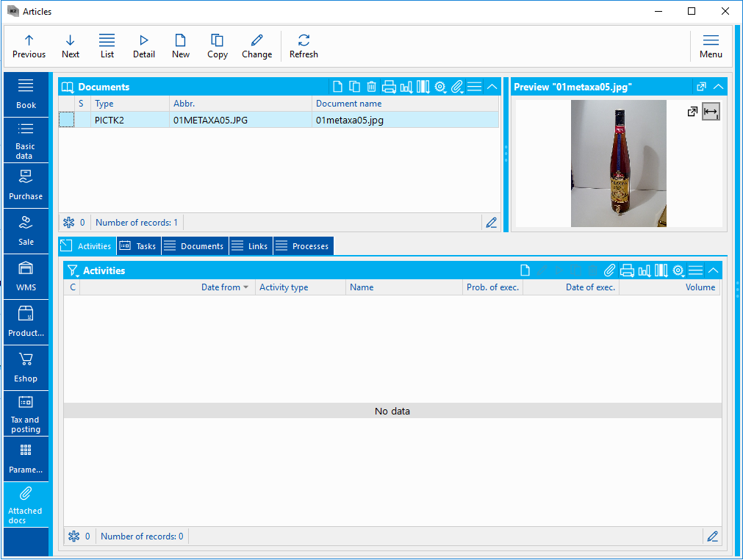Viewport: 743px width, 560px height.
Task: Open the WMS section in sidebar
Action: pos(26,276)
